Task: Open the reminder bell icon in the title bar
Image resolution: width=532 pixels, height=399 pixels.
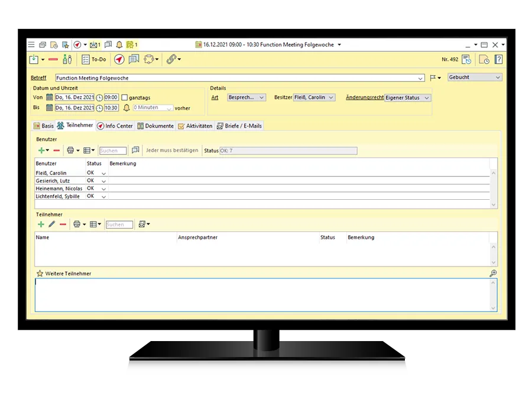Action: (x=119, y=44)
